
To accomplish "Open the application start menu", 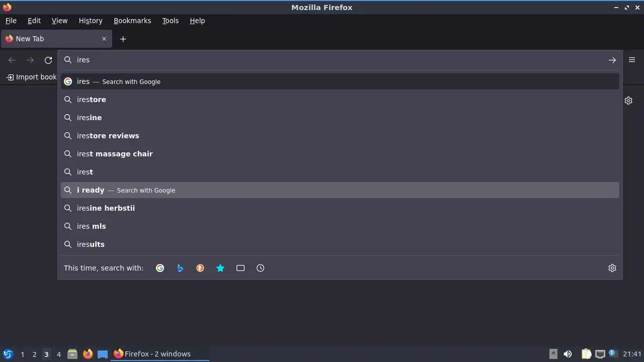I will tap(8, 354).
